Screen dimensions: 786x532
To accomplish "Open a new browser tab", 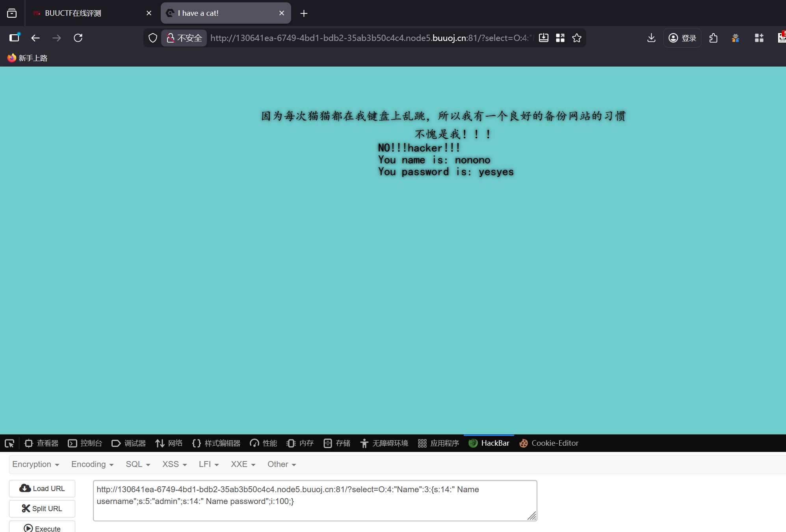I will [304, 13].
